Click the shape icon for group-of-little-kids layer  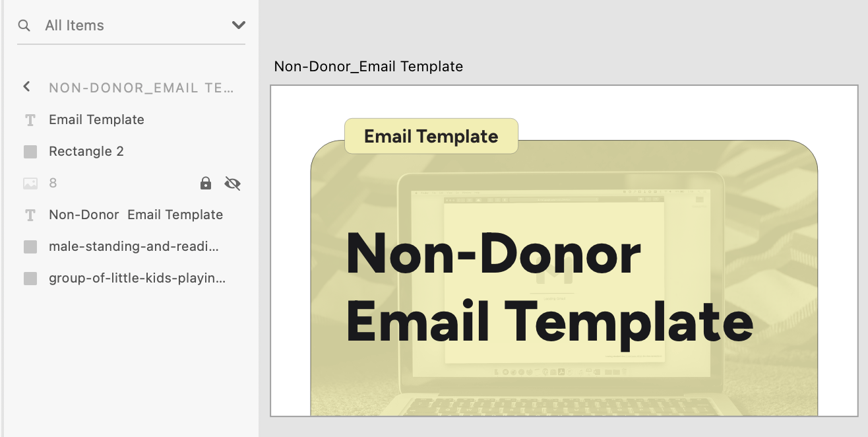[30, 278]
